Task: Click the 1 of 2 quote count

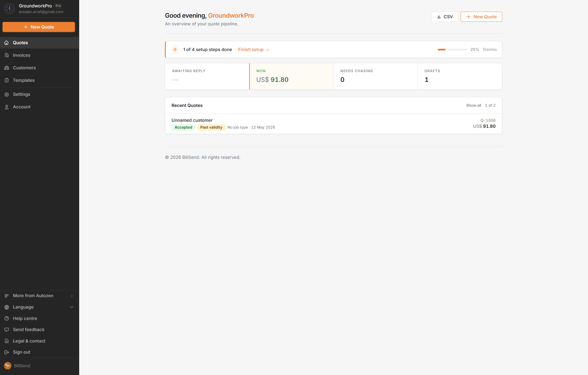Action: [490, 106]
